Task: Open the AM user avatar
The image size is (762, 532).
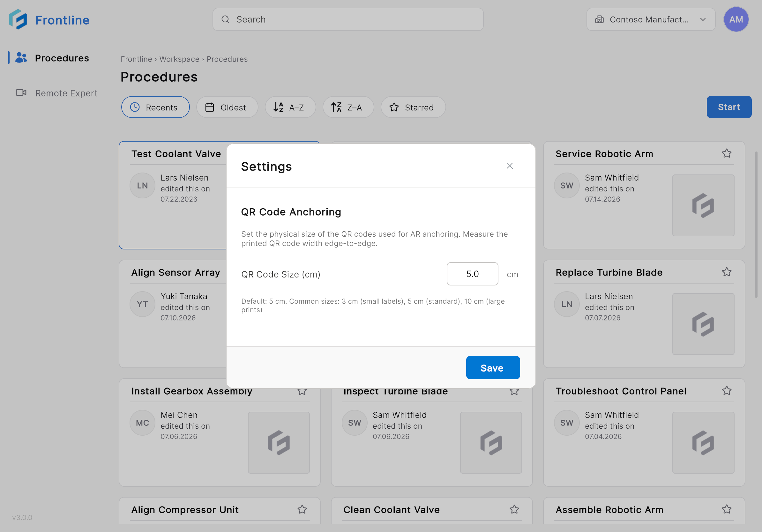Action: coord(736,19)
